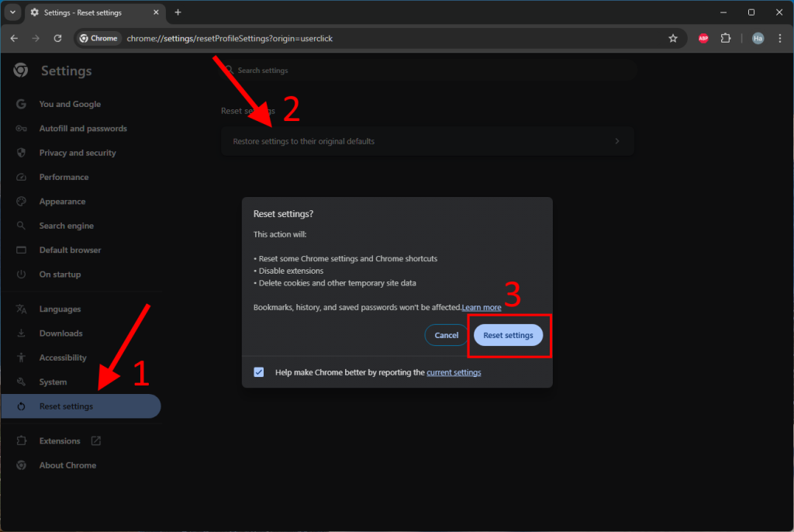Viewport: 794px width, 532px height.
Task: Open the Learn more link
Action: 482,308
